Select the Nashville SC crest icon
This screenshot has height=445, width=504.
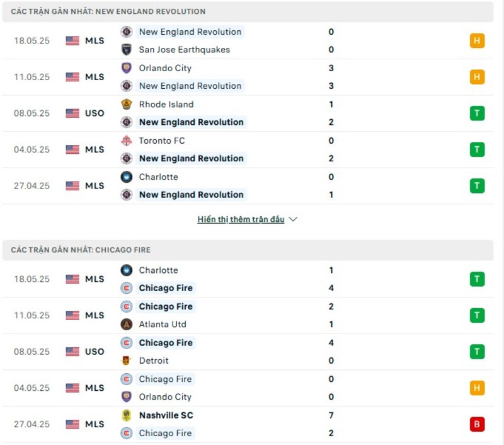[x=125, y=415]
